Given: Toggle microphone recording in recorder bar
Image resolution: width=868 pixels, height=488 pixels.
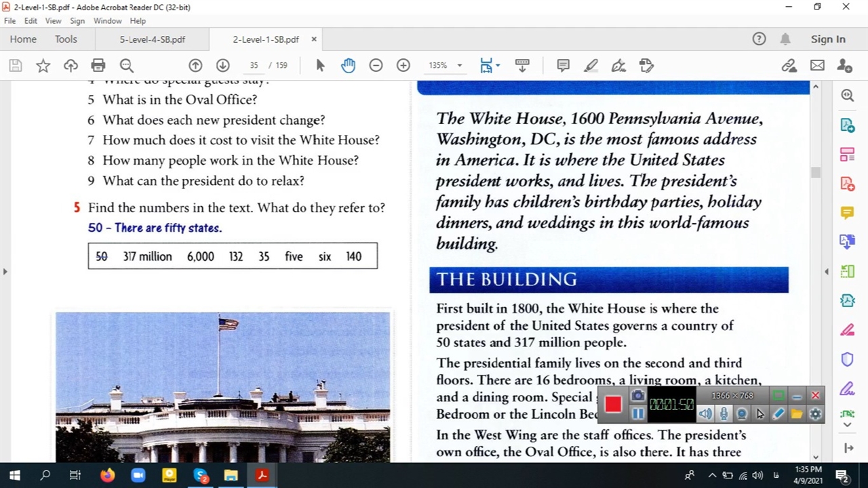Looking at the screenshot, I should pos(724,414).
